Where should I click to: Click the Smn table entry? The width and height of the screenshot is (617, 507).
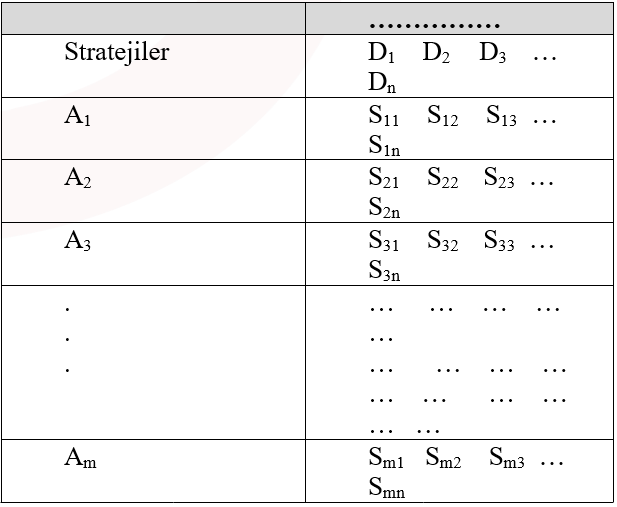(387, 487)
